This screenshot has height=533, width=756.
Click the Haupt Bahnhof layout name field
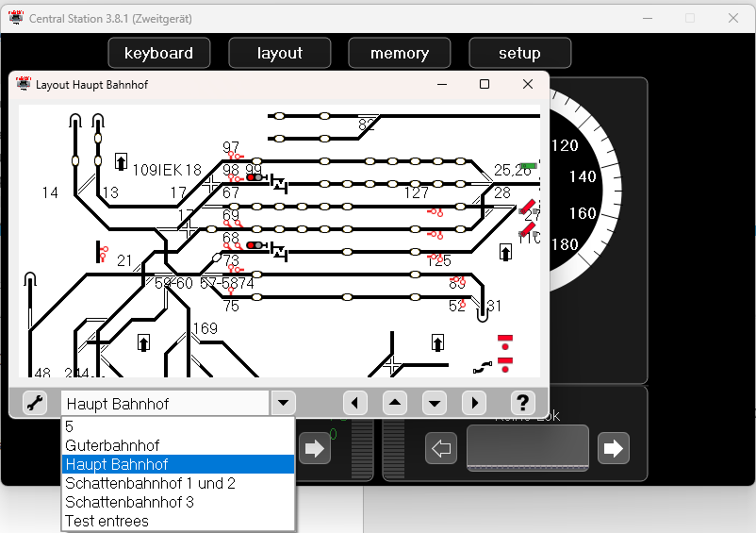click(165, 404)
